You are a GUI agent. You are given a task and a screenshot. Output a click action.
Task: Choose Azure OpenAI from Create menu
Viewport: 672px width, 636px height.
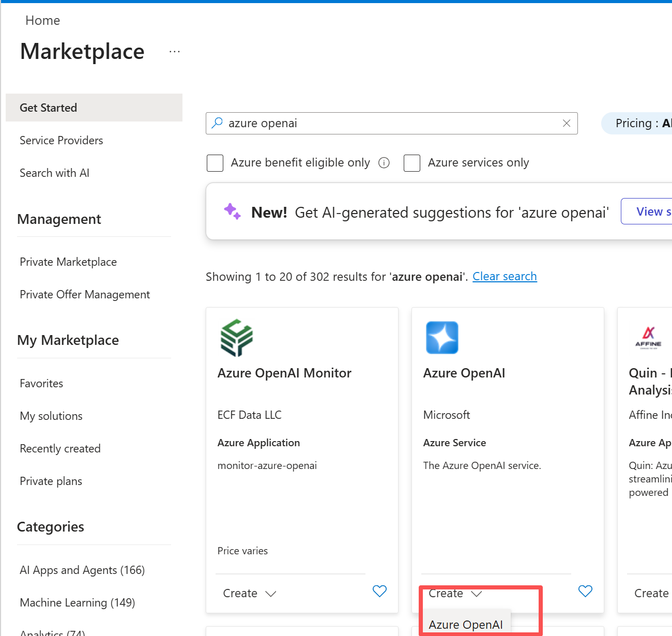[466, 625]
